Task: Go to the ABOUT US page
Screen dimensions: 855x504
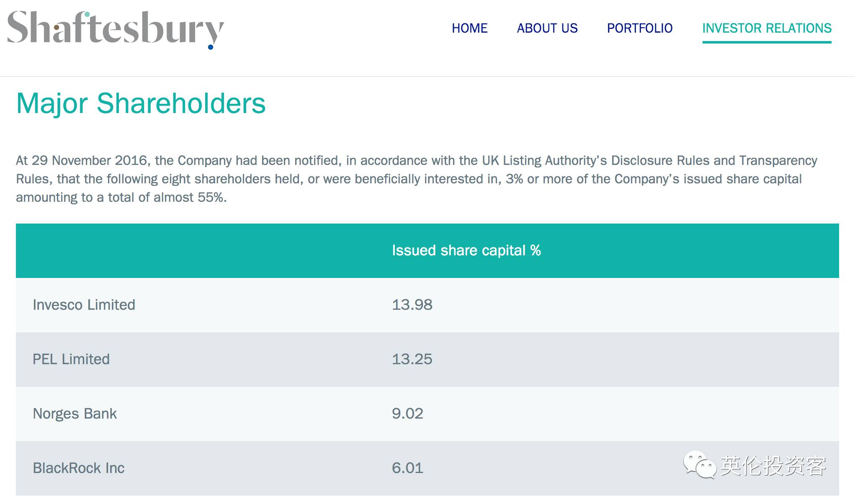Action: (547, 28)
